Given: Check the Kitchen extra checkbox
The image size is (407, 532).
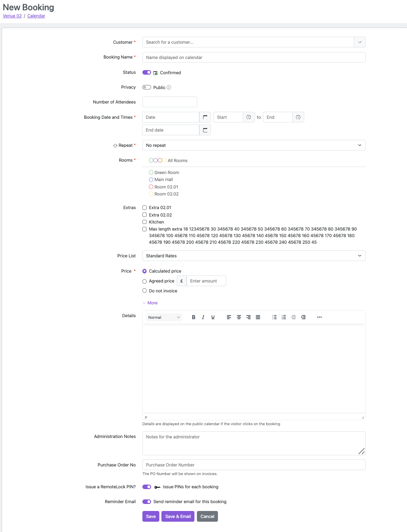Looking at the screenshot, I should (x=144, y=222).
